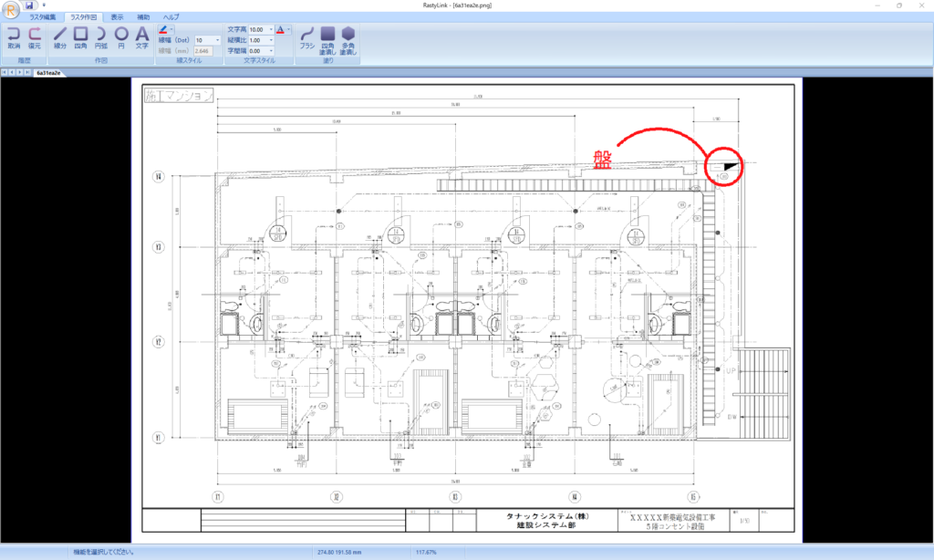Image resolution: width=934 pixels, height=560 pixels.
Task: Select the 多角塗潰し filled polygon tool
Action: tap(348, 40)
